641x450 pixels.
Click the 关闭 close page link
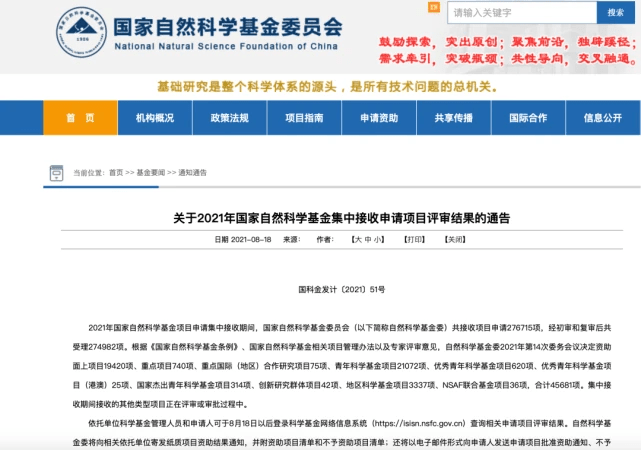pos(455,240)
